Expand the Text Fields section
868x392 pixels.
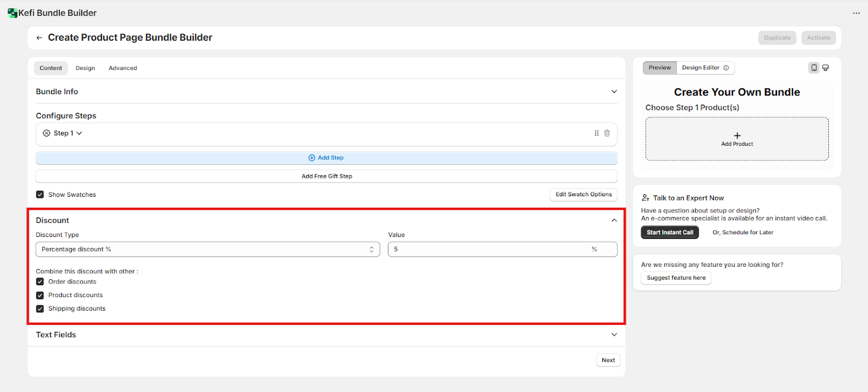click(614, 335)
